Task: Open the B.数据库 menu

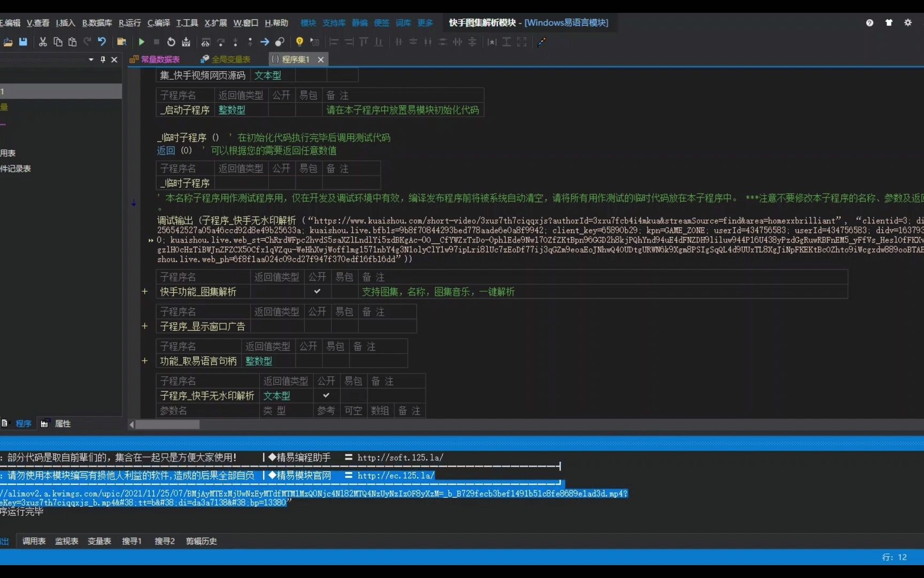Action: [x=97, y=22]
